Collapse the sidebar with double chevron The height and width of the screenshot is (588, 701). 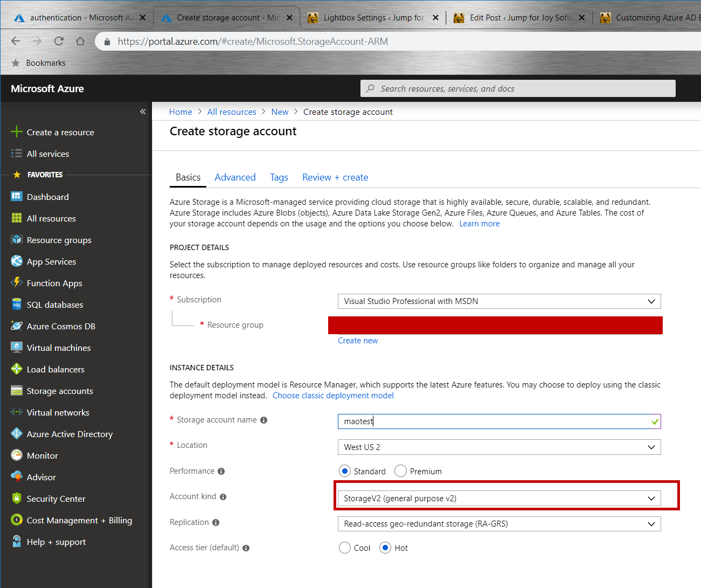(x=143, y=112)
